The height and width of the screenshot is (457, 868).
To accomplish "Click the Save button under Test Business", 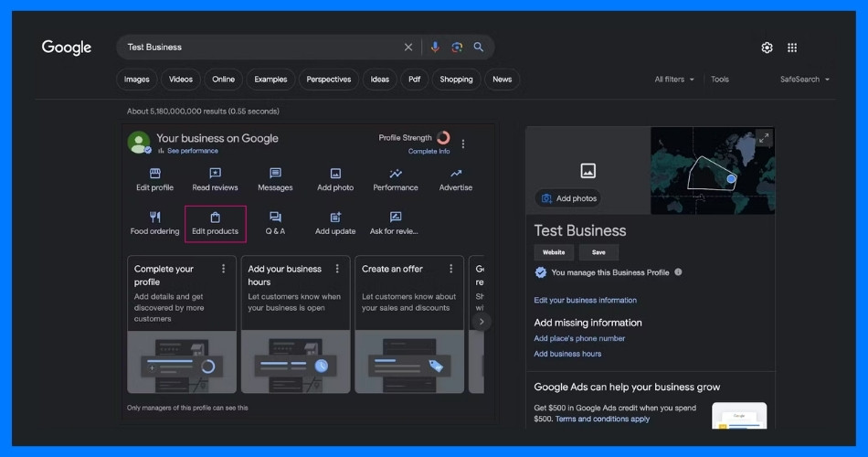I will 598,252.
